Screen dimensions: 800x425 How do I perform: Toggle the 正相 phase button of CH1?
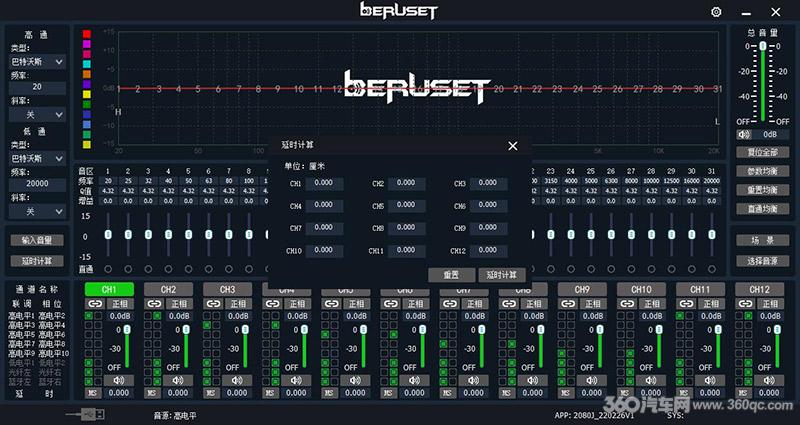tap(120, 304)
